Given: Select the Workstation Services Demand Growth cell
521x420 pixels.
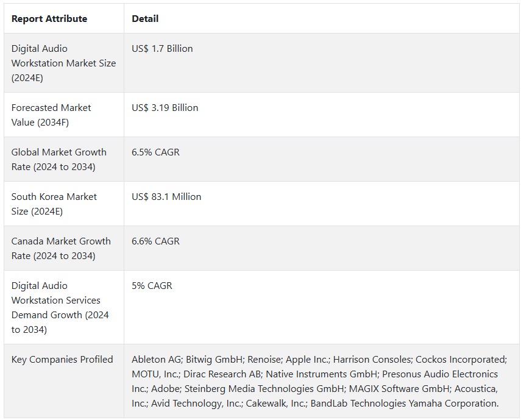Looking at the screenshot, I should pos(60,307).
